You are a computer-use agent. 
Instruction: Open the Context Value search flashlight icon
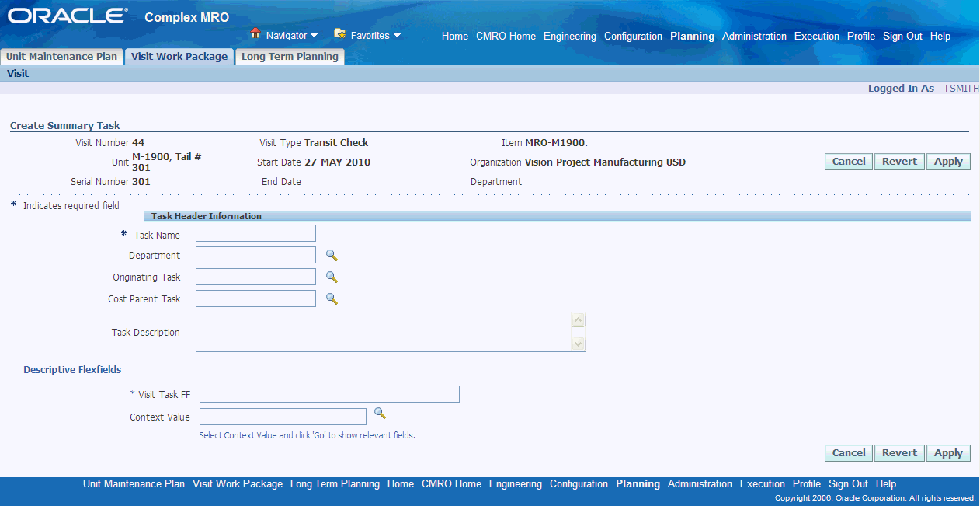(380, 413)
